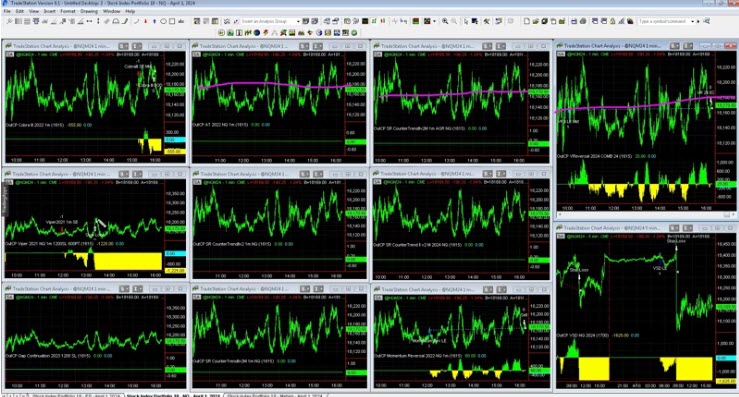Click the first circular icon in lower toolbar
Image resolution: width=739 pixels, height=397 pixels.
coord(221,33)
